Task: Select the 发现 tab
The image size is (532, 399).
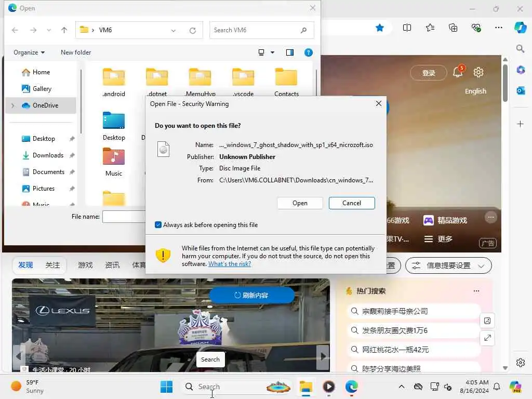Action: point(25,265)
